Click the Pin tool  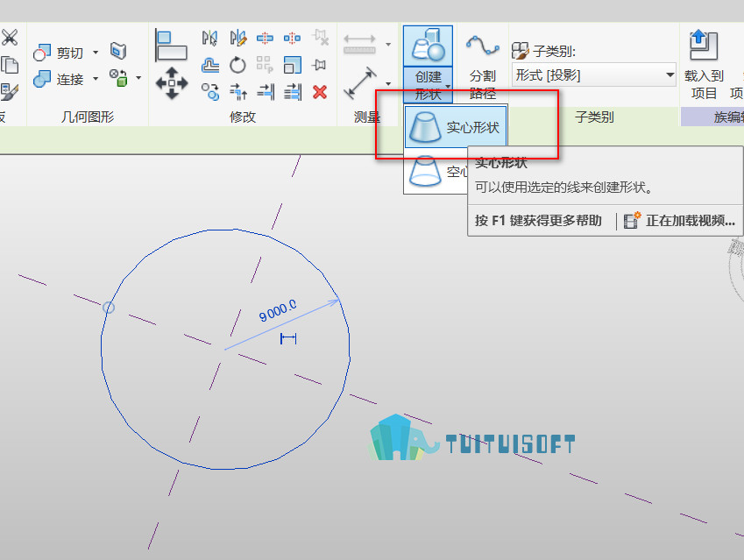[319, 65]
